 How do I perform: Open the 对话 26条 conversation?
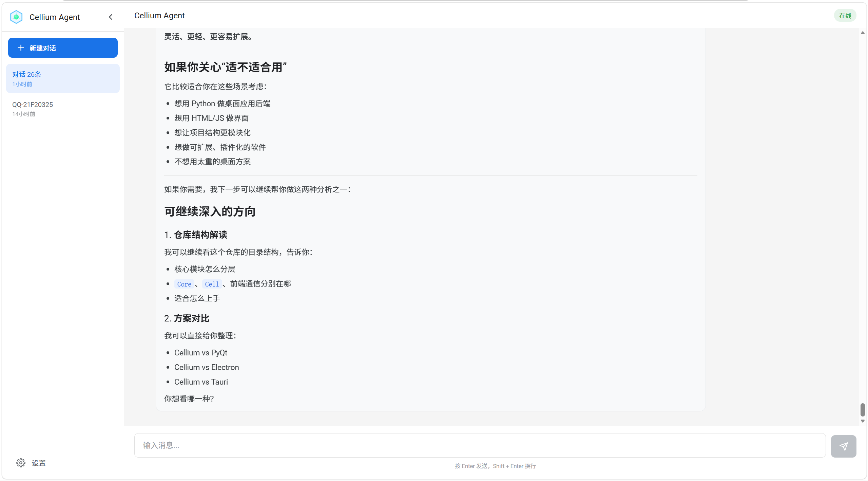coord(63,78)
